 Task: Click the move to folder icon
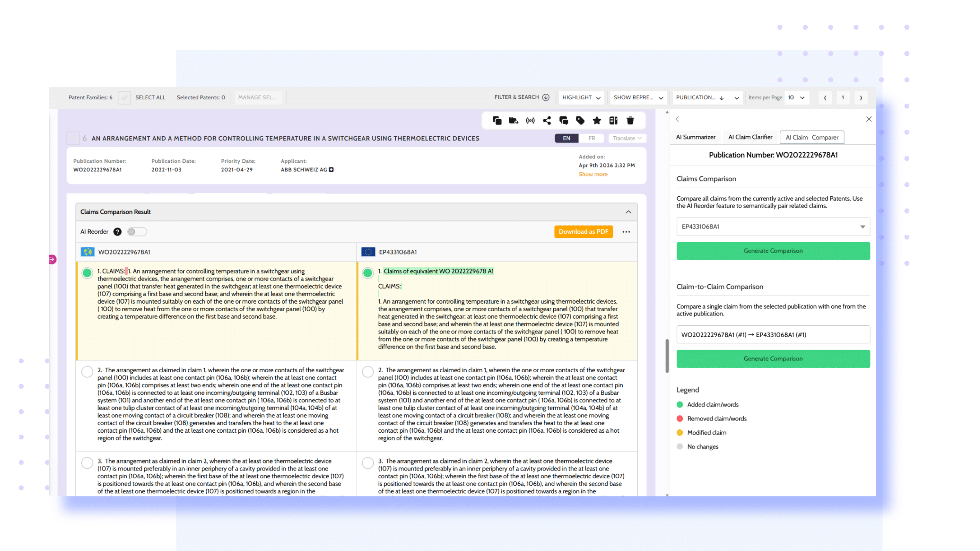(513, 120)
